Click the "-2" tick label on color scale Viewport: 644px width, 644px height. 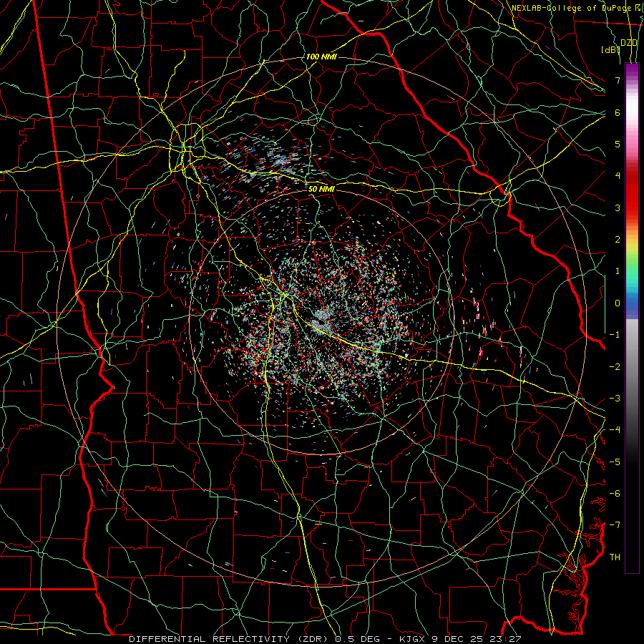coord(615,367)
